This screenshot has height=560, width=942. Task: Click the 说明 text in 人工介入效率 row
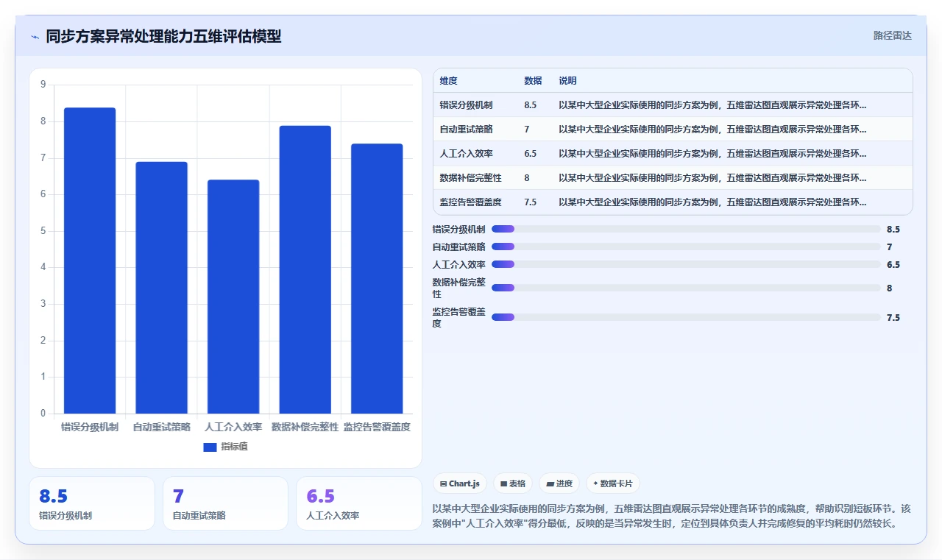pyautogui.click(x=712, y=154)
